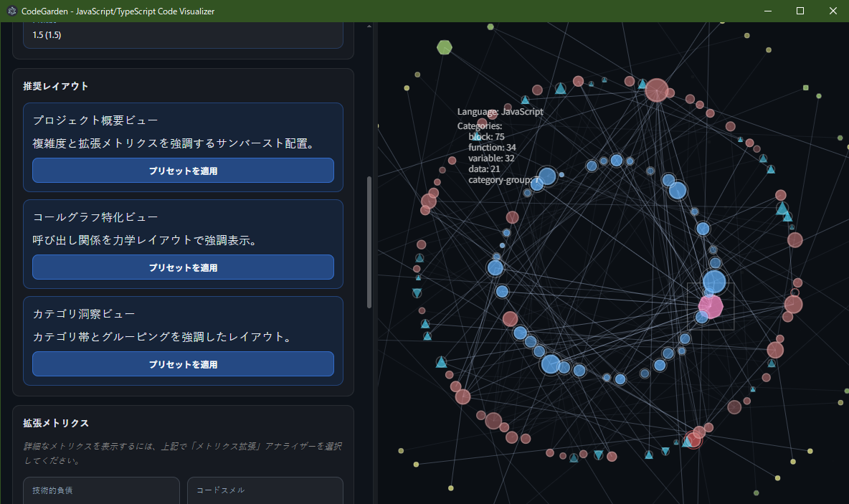
Task: Apply the カテゴリ洞察ビュー preset
Action: click(x=183, y=364)
